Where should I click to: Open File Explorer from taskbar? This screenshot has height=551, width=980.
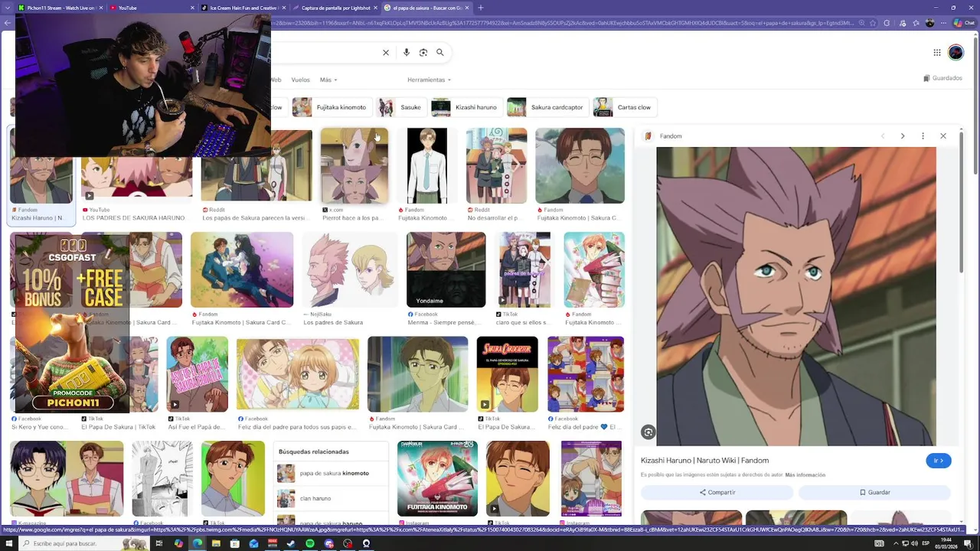tap(216, 543)
